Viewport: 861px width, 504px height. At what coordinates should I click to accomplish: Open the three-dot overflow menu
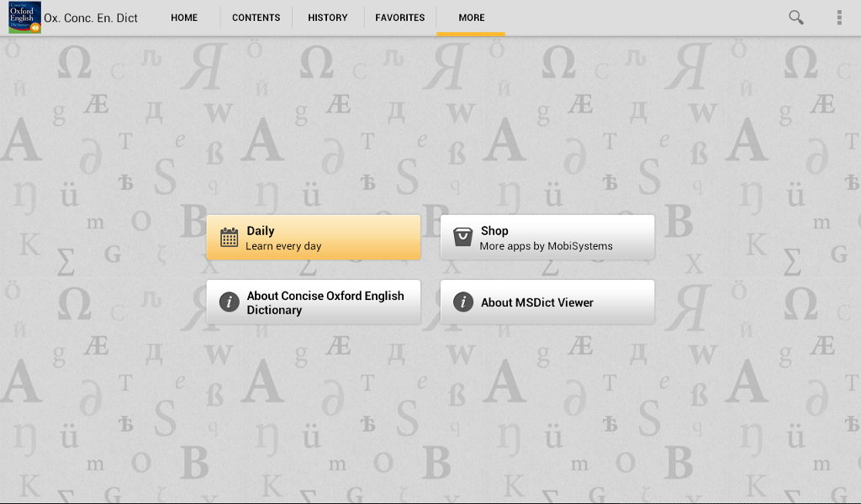(839, 18)
